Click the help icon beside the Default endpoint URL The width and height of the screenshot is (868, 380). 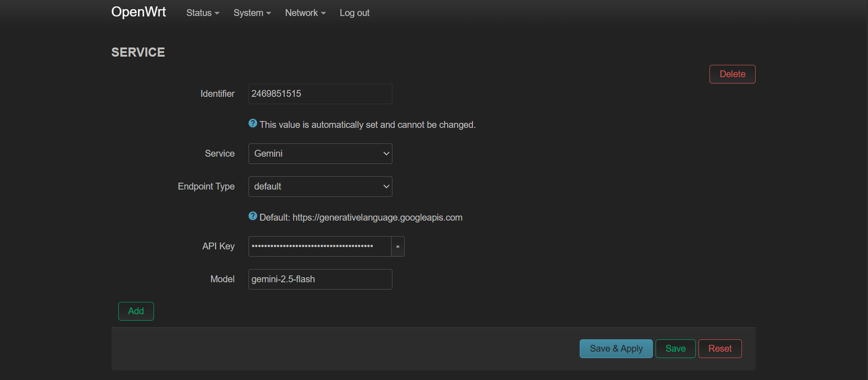click(253, 216)
